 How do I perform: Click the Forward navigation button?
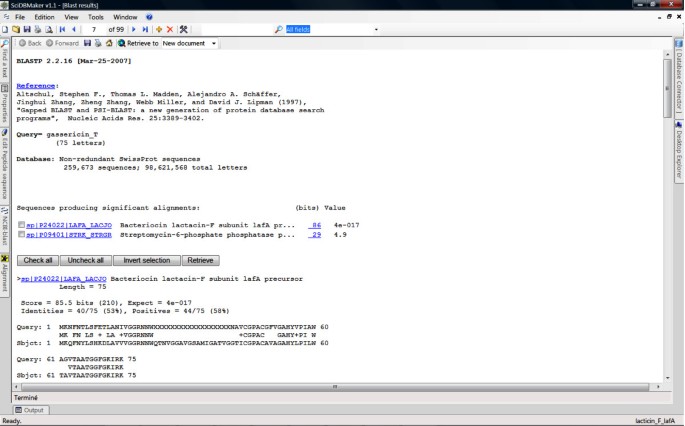62,44
